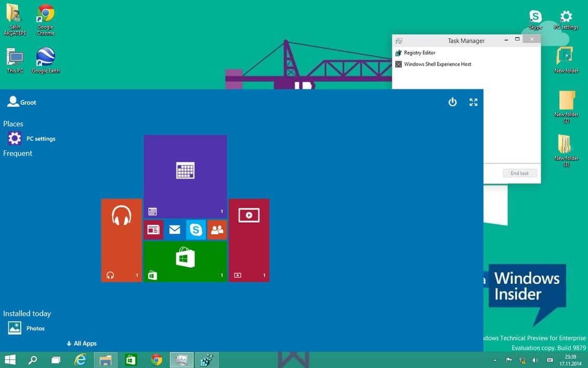Open the Calendar tile
Image resolution: width=588 pixels, height=368 pixels.
185,176
